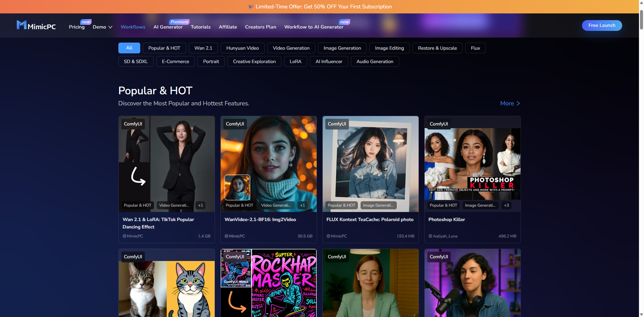Open Wan 2.1 & LoRA dancing thumbnail
Image resolution: width=644 pixels, height=317 pixels.
(x=167, y=164)
